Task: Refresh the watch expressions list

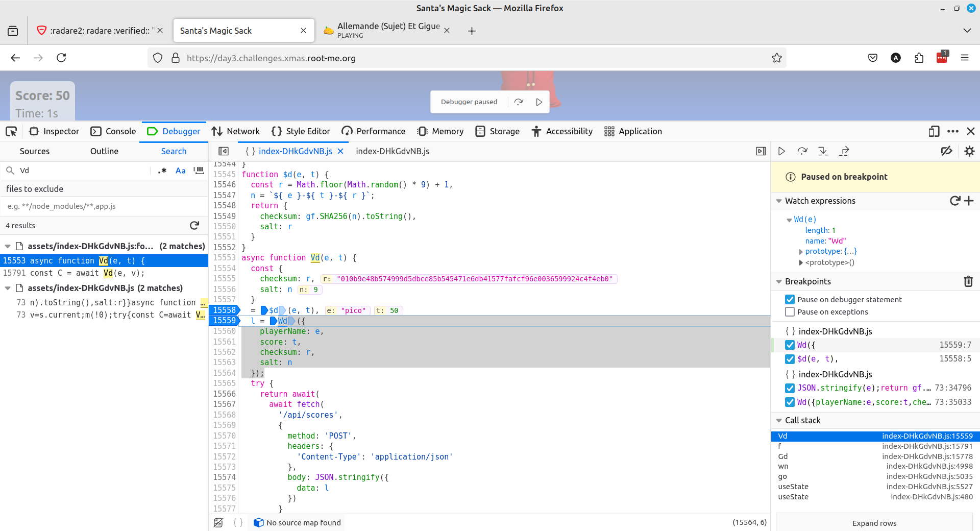Action: click(x=955, y=201)
